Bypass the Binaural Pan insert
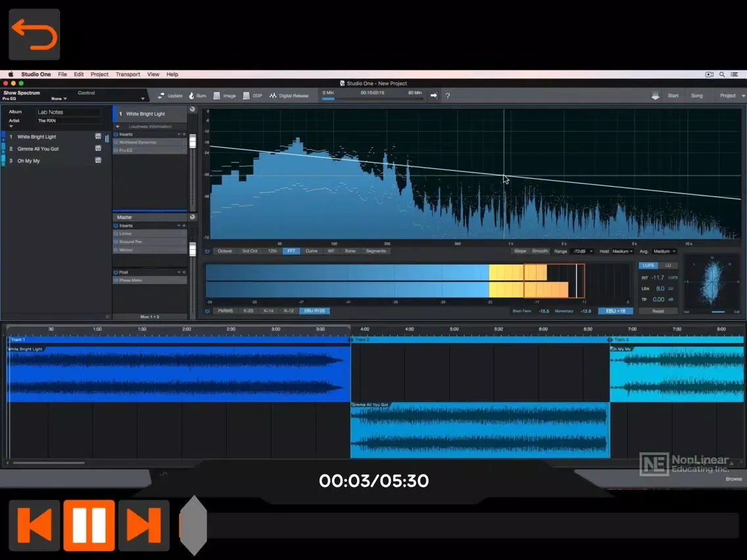Viewport: 747px width, 560px height. (116, 242)
